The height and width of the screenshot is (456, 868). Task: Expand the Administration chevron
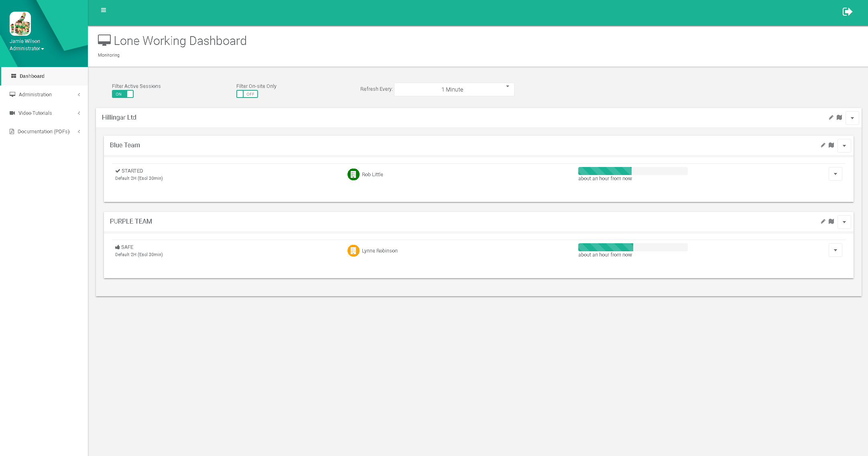click(79, 95)
